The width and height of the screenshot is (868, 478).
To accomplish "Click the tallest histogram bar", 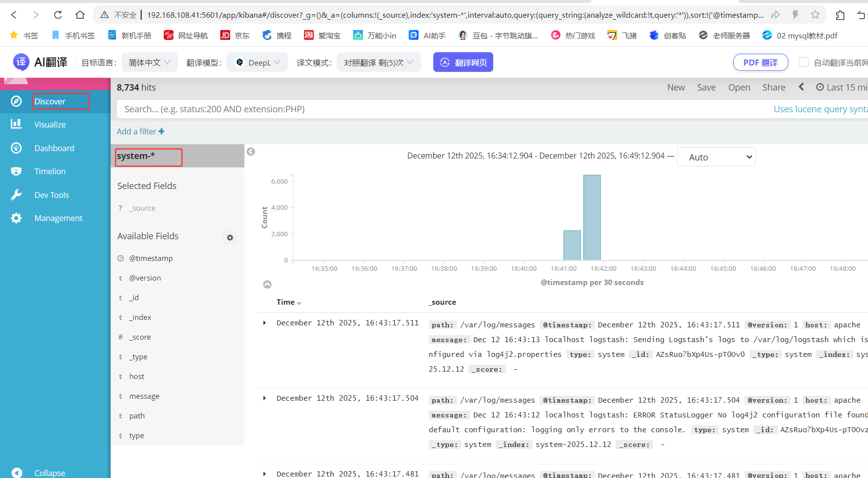I will click(592, 217).
